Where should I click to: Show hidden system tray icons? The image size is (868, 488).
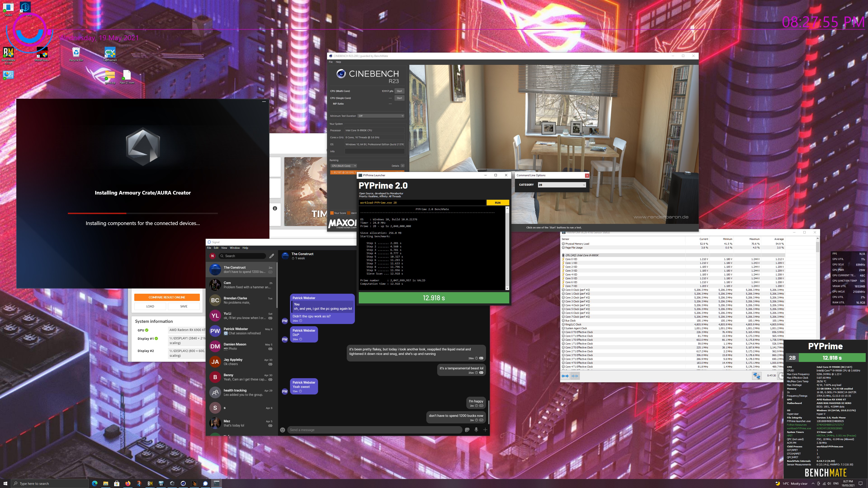click(813, 483)
